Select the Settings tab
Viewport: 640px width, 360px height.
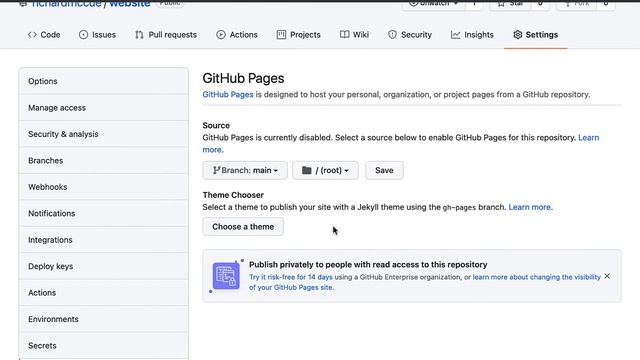coord(536,35)
